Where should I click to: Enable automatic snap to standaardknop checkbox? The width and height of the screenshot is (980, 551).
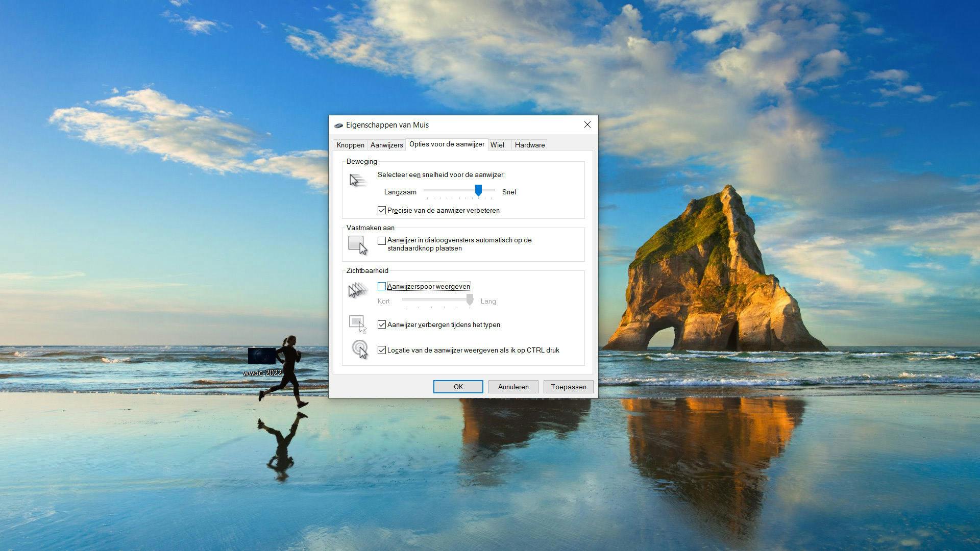[382, 240]
